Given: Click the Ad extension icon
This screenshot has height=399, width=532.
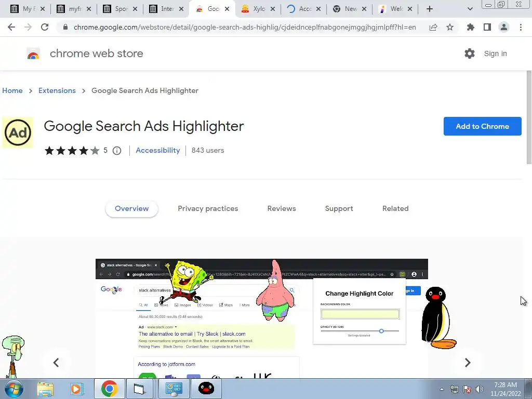Looking at the screenshot, I should [18, 132].
